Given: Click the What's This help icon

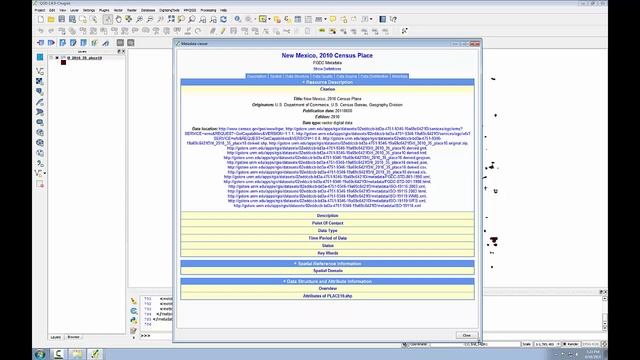Looking at the screenshot, I should coord(393,19).
